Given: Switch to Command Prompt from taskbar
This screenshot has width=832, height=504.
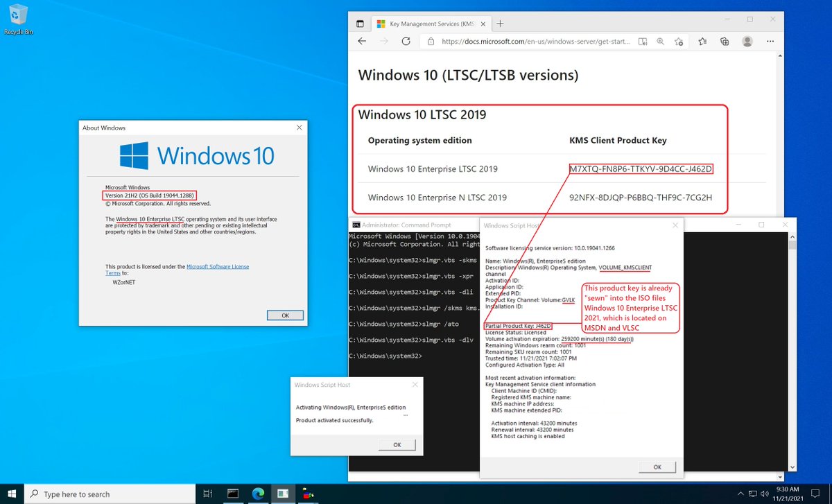Looking at the screenshot, I should 234,494.
